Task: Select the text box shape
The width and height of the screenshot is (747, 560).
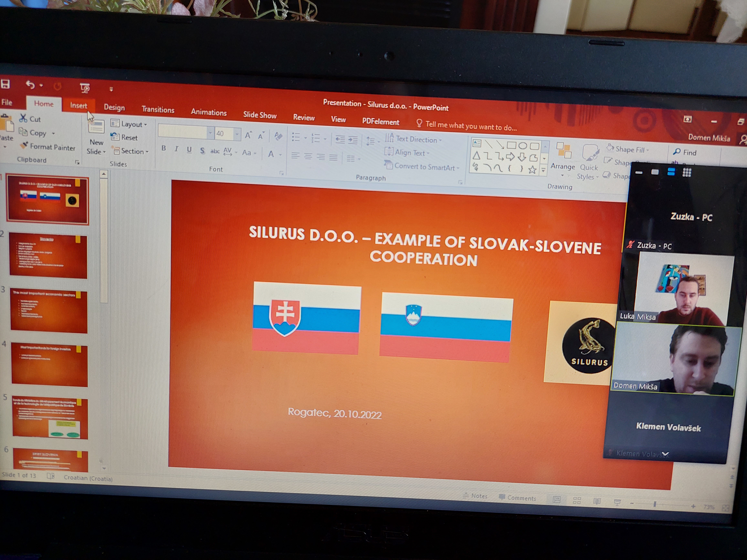Action: pos(477,143)
